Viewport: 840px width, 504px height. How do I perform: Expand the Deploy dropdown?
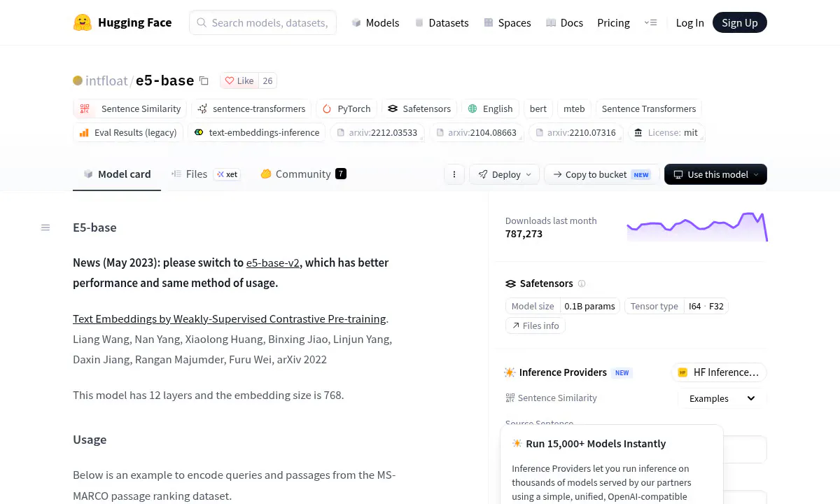point(505,174)
